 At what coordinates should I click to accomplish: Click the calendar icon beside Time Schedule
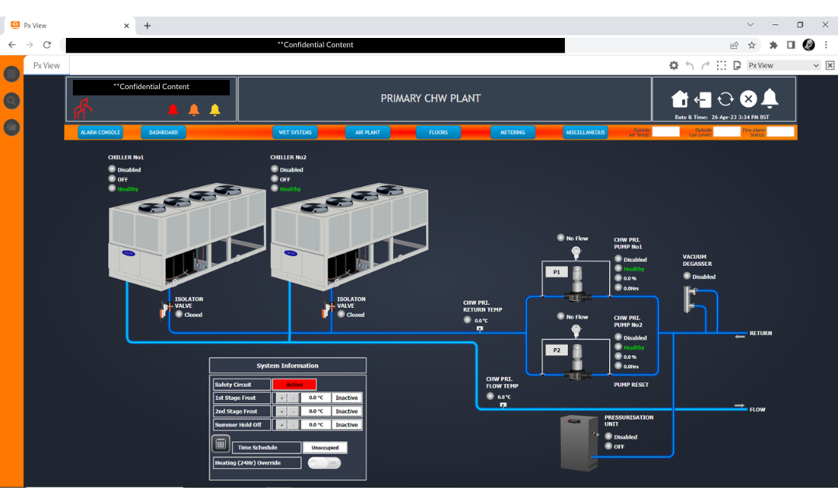(x=221, y=443)
